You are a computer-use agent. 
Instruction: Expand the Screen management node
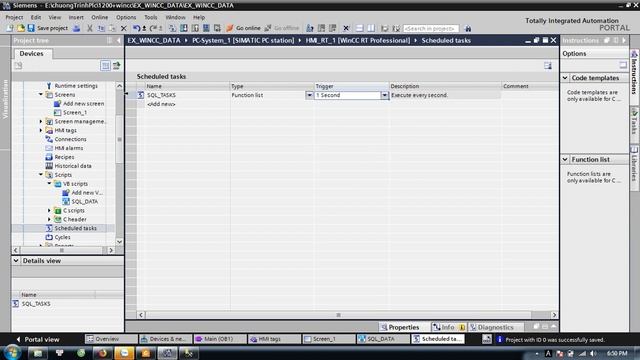click(x=41, y=121)
